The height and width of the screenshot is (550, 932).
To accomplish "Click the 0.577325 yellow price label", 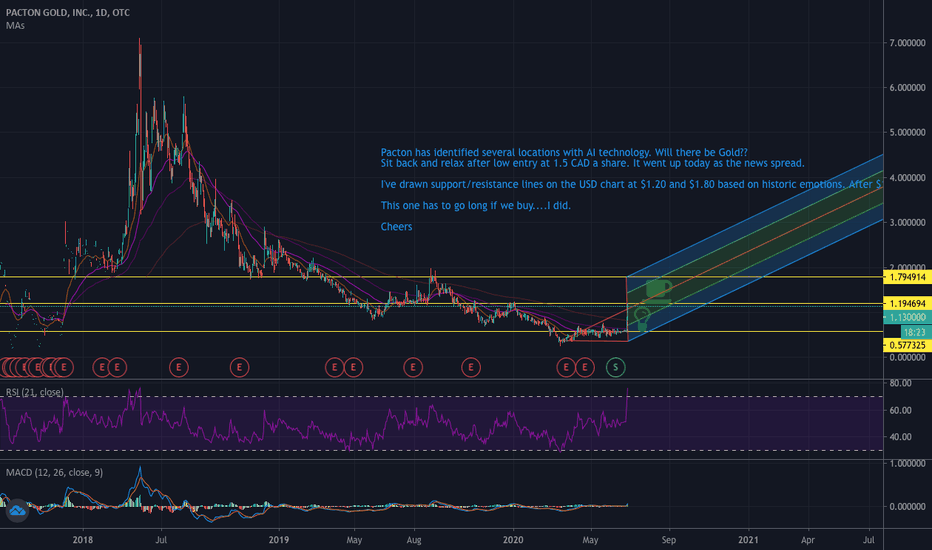I will [x=907, y=345].
